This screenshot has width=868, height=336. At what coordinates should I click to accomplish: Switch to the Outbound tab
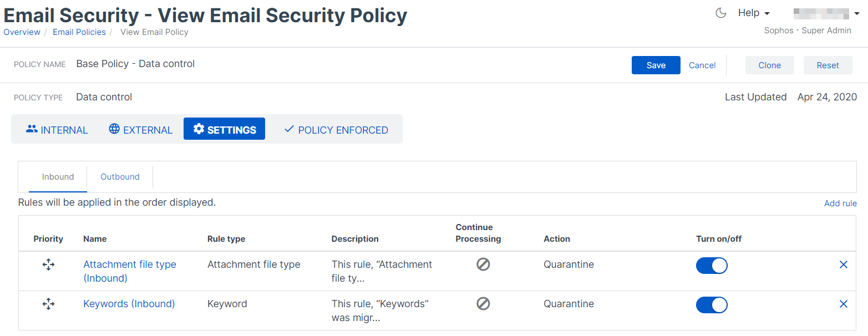(120, 177)
